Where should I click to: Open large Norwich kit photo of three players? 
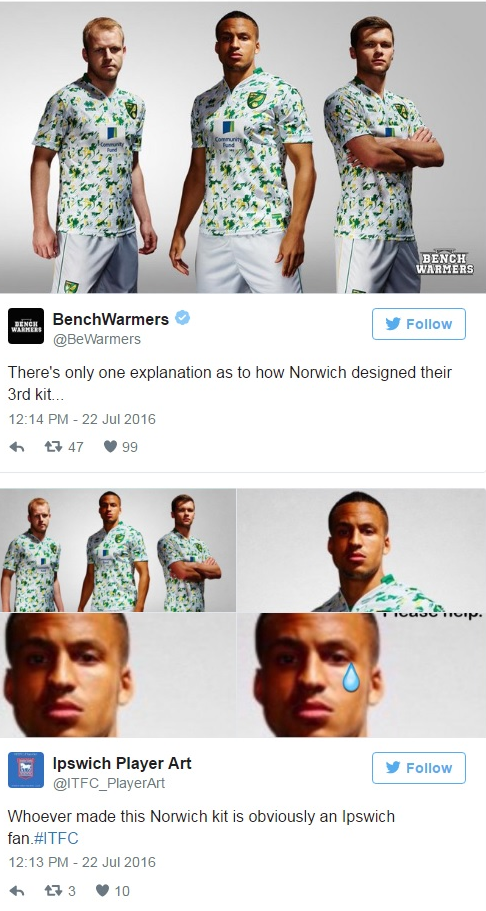(243, 146)
